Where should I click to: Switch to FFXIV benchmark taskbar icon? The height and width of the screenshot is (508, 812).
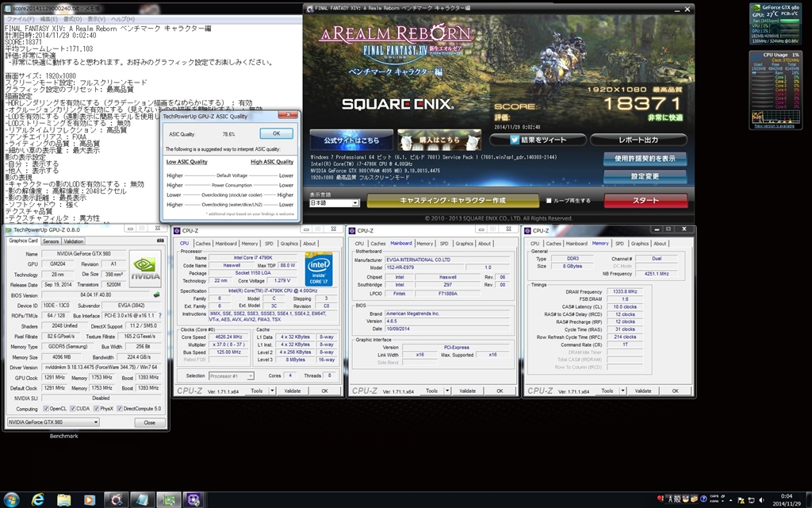coord(117,500)
